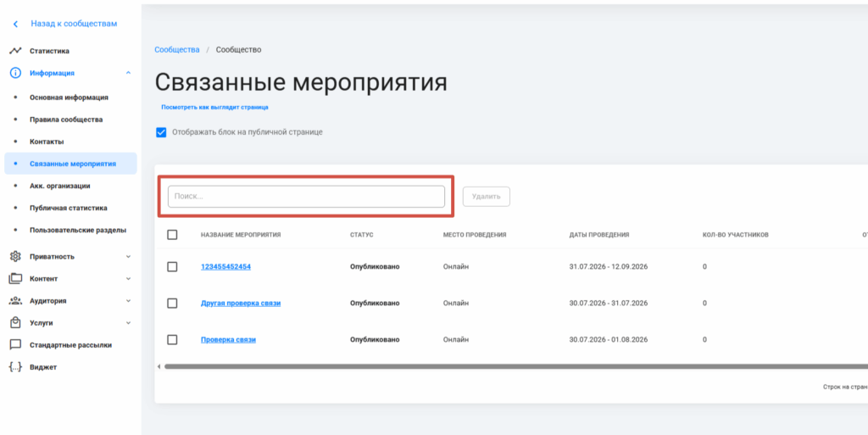The width and height of the screenshot is (868, 435).
Task: Open Пользовательские разделы menu item
Action: [x=78, y=230]
